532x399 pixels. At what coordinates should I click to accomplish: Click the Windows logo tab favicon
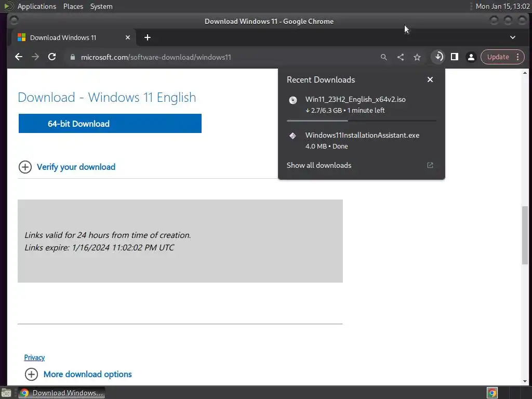pyautogui.click(x=22, y=37)
